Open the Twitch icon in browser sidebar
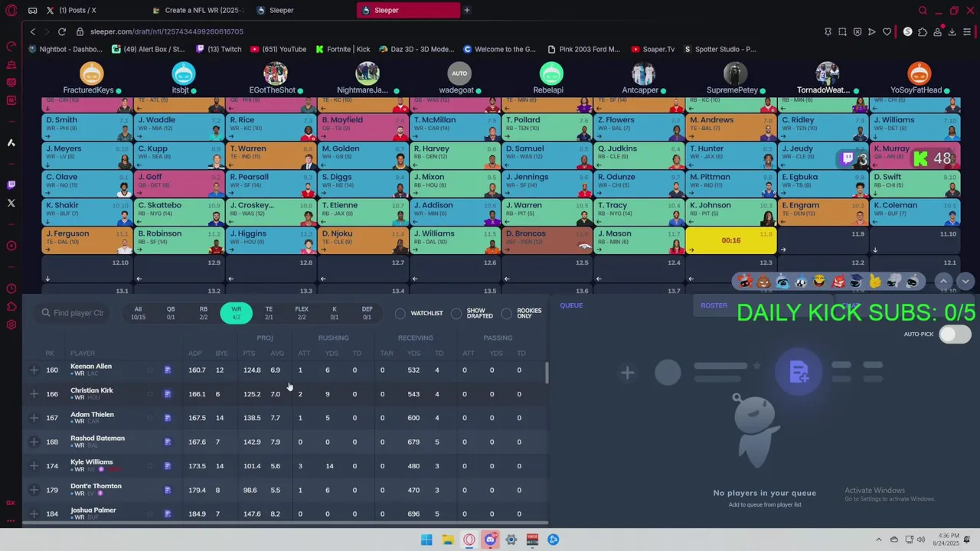980x551 pixels. pyautogui.click(x=11, y=184)
